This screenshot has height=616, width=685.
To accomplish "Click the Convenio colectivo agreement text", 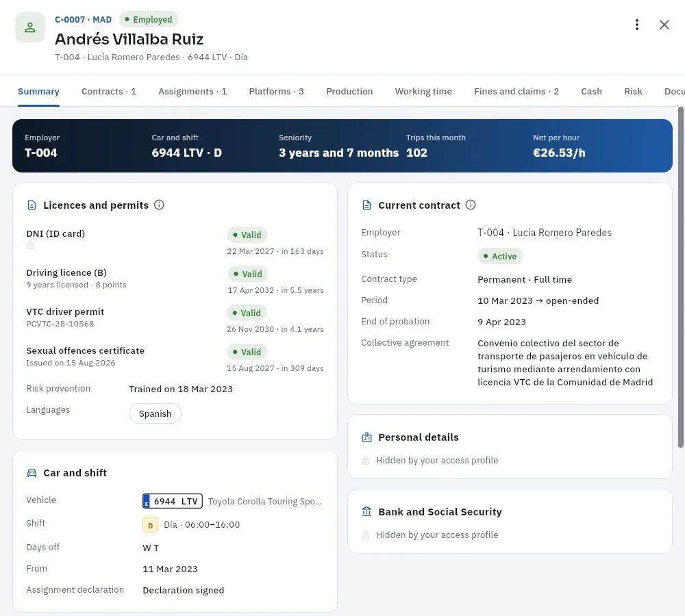I will pyautogui.click(x=565, y=362).
